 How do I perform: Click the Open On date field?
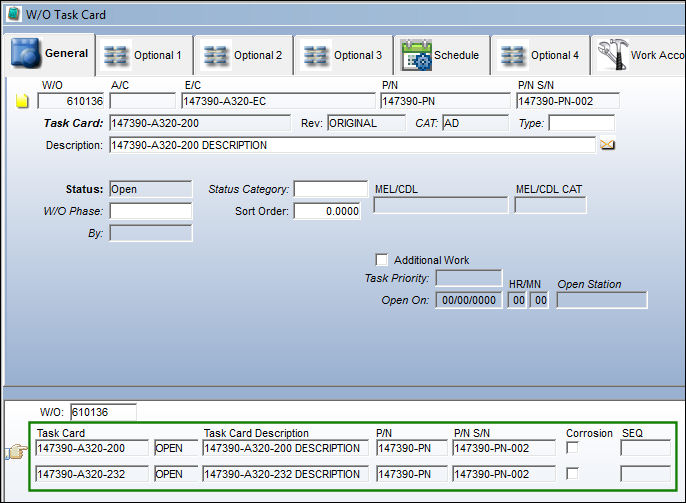point(469,300)
